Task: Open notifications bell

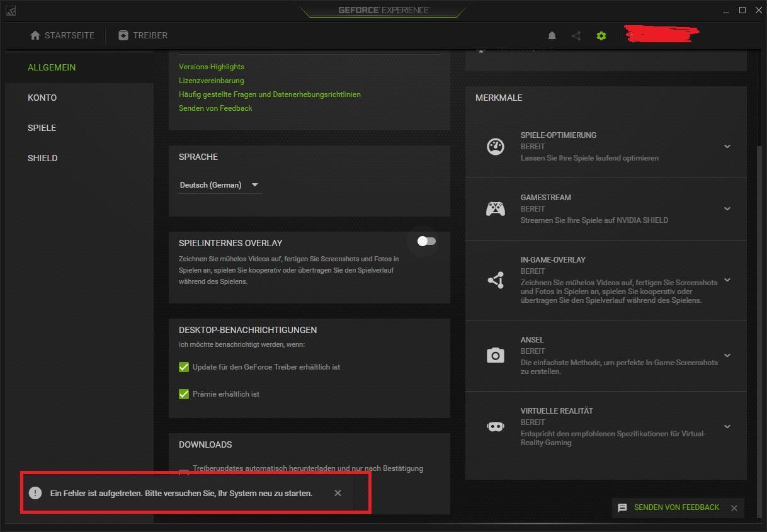Action: coord(552,36)
